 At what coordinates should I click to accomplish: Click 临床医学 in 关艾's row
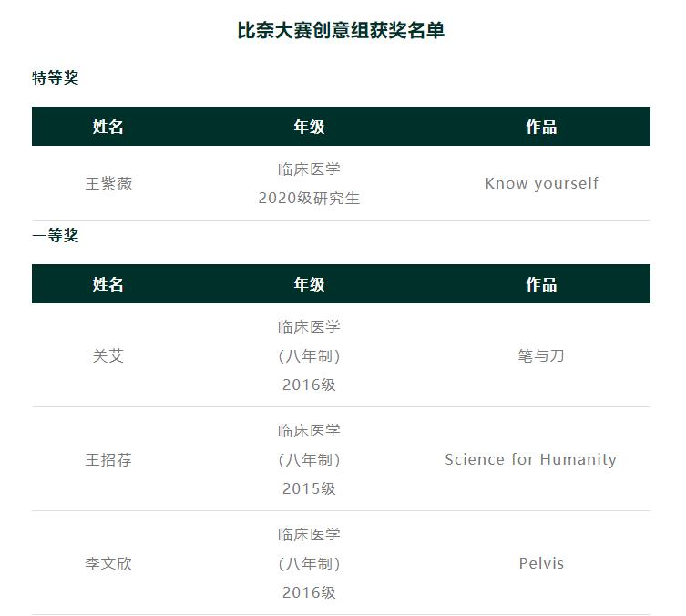click(309, 326)
